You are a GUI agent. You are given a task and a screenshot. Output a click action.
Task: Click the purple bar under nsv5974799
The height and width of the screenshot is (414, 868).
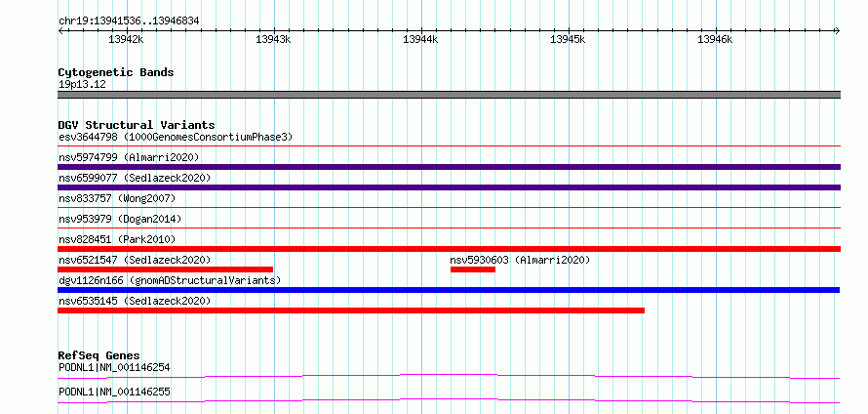coord(449,167)
